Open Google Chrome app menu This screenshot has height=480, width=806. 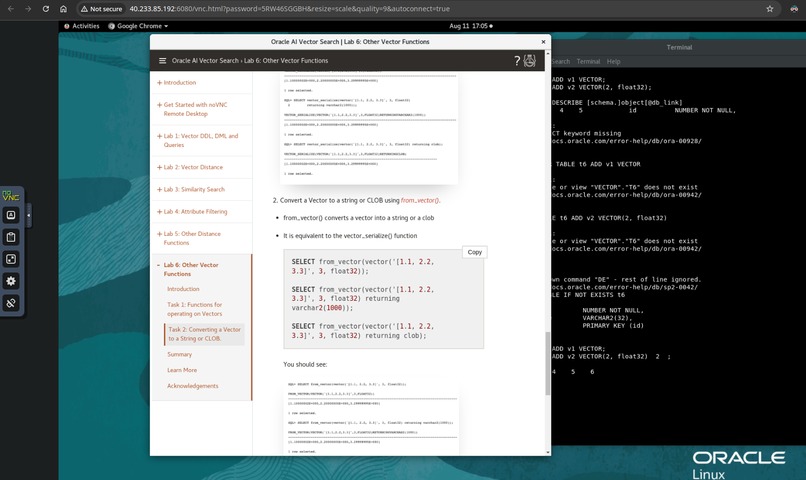138,26
